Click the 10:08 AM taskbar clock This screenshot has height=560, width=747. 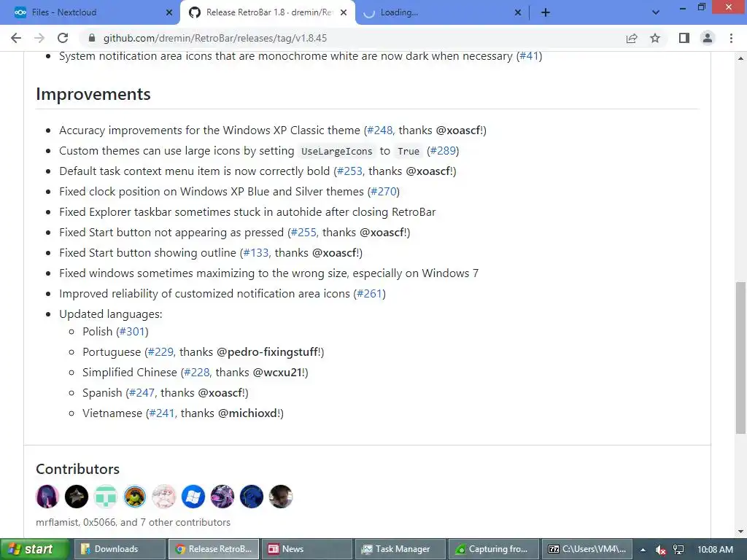point(715,549)
